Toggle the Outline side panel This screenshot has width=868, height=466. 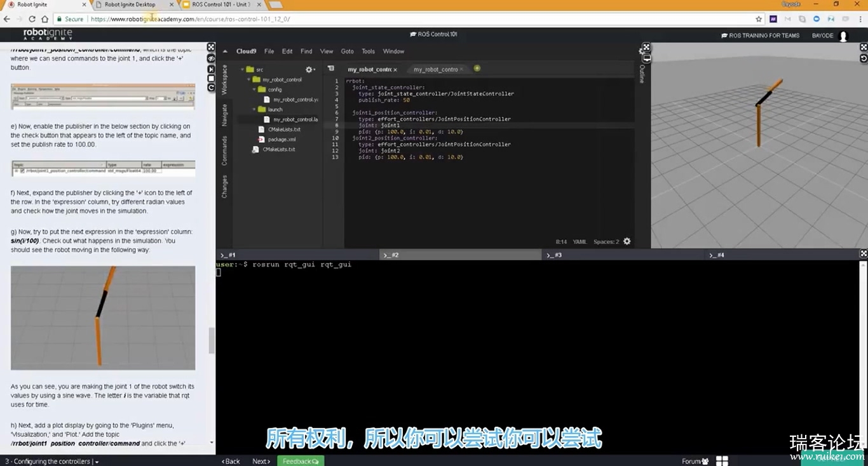click(642, 74)
